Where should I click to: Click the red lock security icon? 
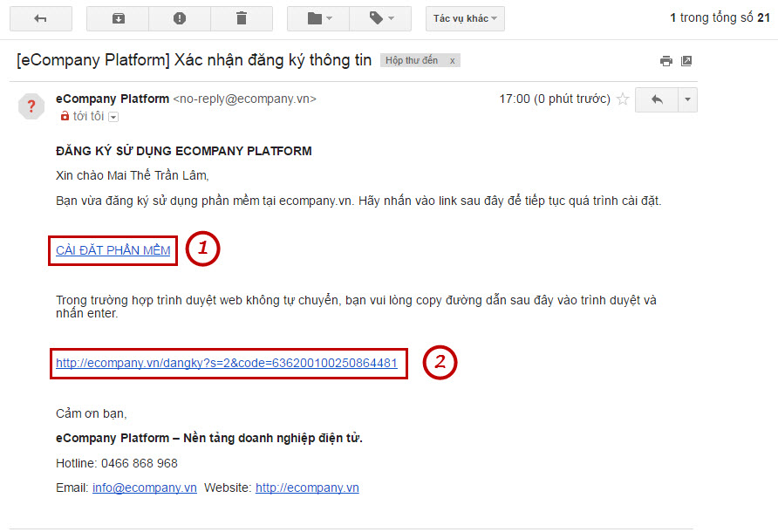pos(65,116)
